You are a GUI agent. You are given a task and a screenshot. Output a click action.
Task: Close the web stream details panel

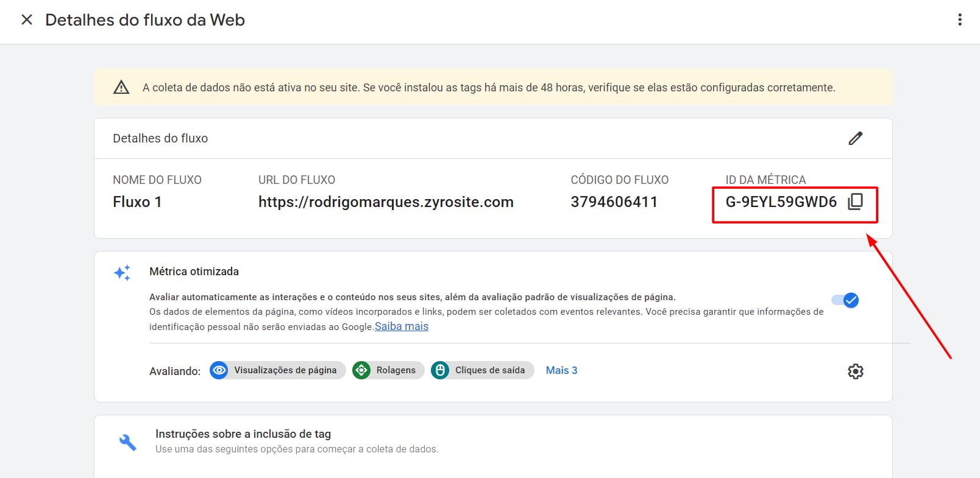[x=27, y=19]
